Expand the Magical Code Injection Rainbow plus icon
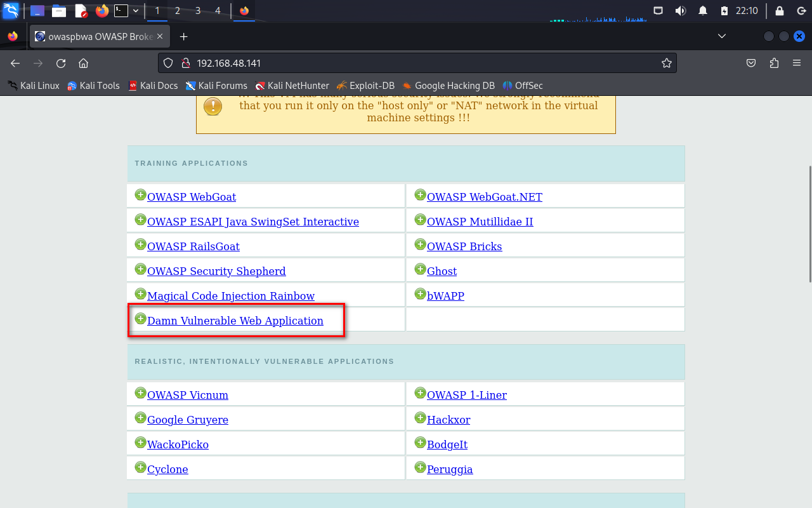Viewport: 812px width, 508px height. [x=141, y=294]
